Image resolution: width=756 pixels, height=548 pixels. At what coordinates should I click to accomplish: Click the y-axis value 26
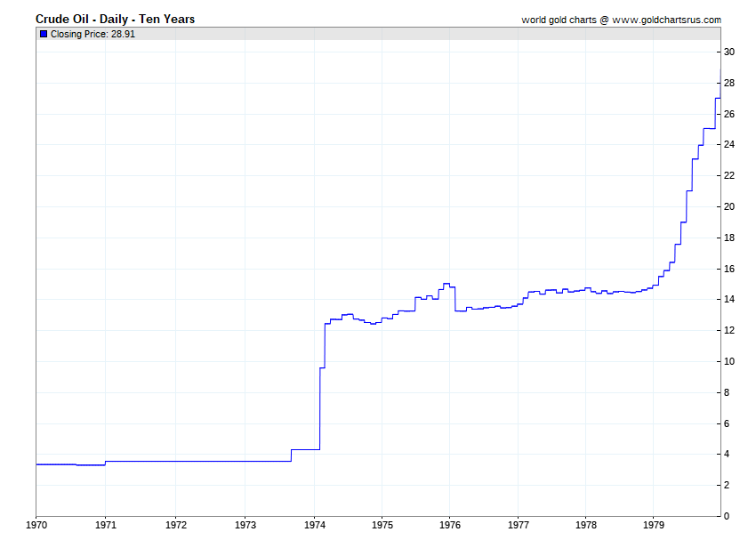coord(729,115)
